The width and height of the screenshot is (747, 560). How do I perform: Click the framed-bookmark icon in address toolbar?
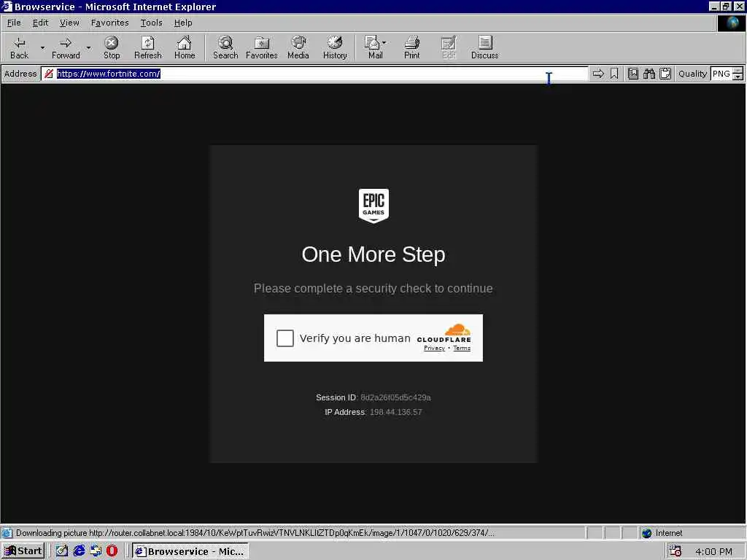click(633, 74)
